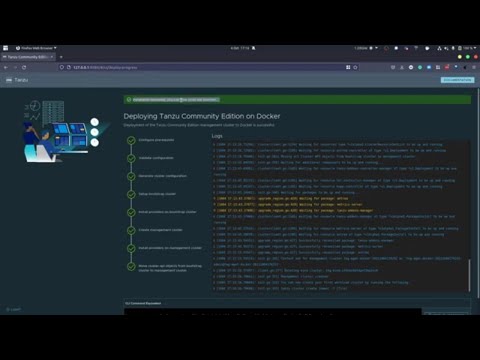Click the red extension icon with badge
The image size is (480, 360).
[x=447, y=67]
